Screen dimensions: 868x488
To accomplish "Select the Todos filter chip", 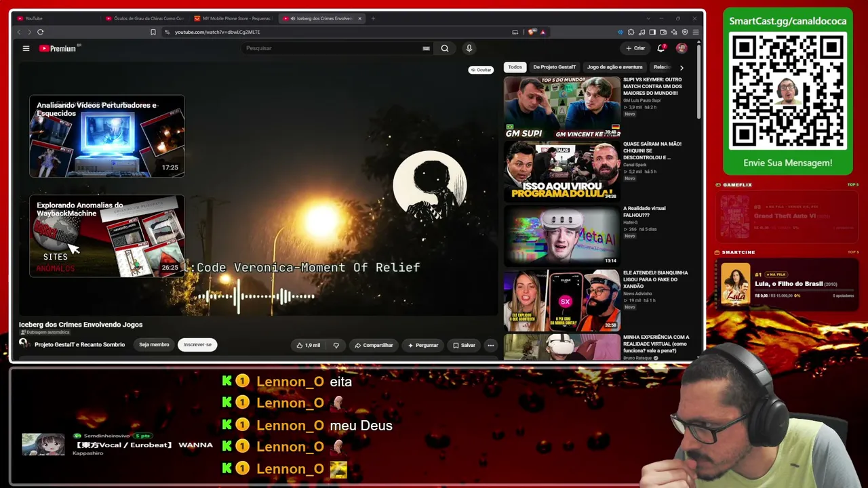I will tap(515, 67).
